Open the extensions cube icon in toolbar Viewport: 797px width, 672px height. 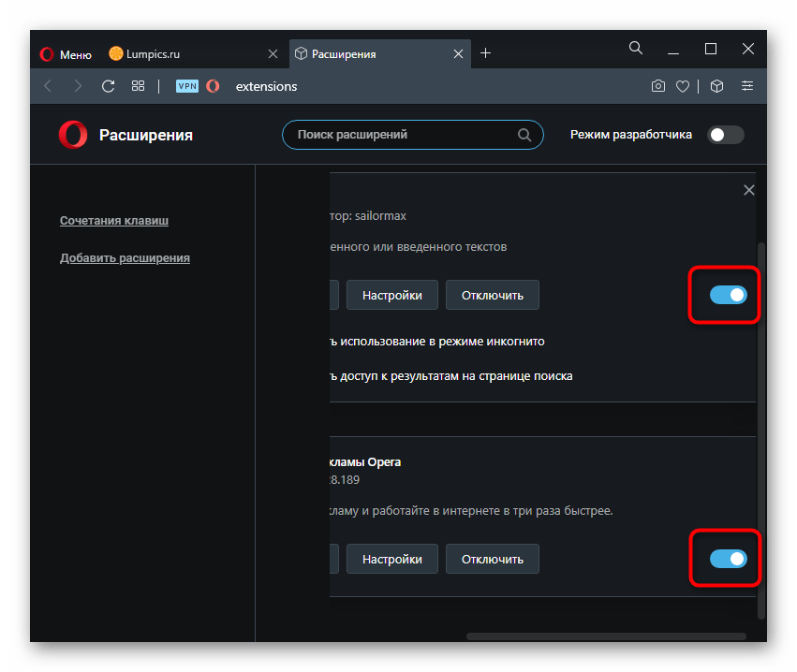coord(716,86)
